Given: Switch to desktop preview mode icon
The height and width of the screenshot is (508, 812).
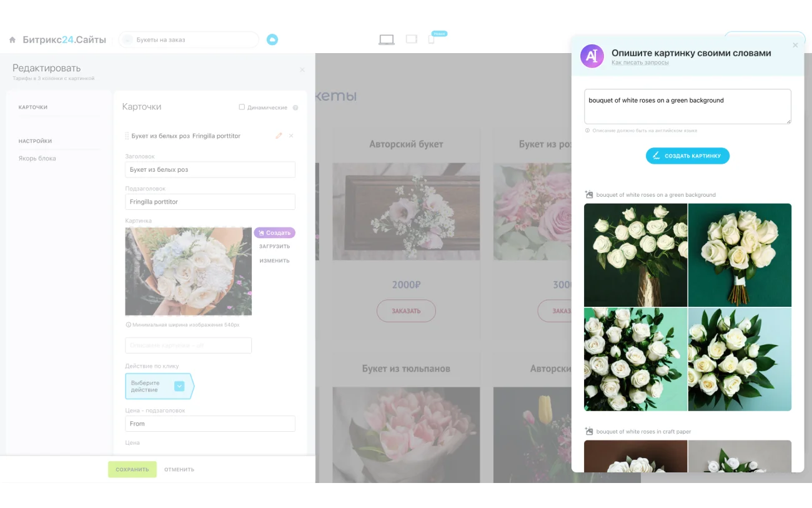Looking at the screenshot, I should pos(386,38).
